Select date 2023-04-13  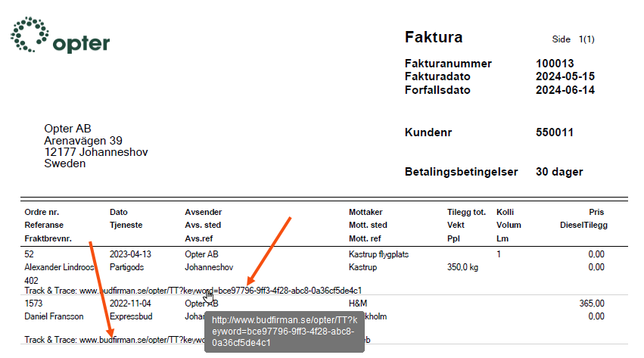point(130,254)
